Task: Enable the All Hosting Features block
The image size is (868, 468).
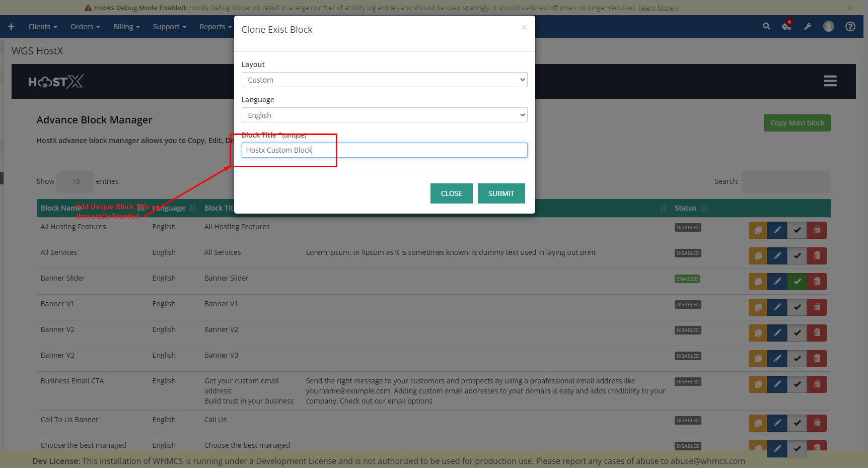Action: tap(797, 230)
